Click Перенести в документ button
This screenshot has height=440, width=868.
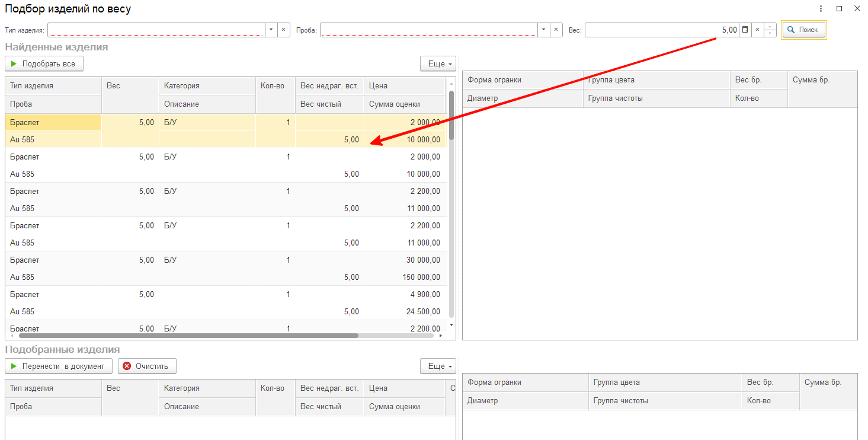pyautogui.click(x=58, y=366)
